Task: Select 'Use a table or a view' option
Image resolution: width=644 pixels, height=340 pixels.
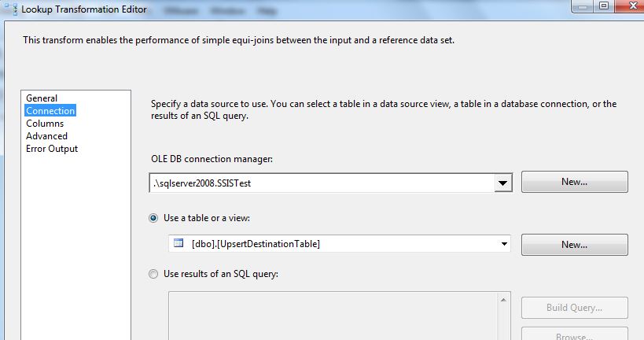Action: (x=153, y=218)
